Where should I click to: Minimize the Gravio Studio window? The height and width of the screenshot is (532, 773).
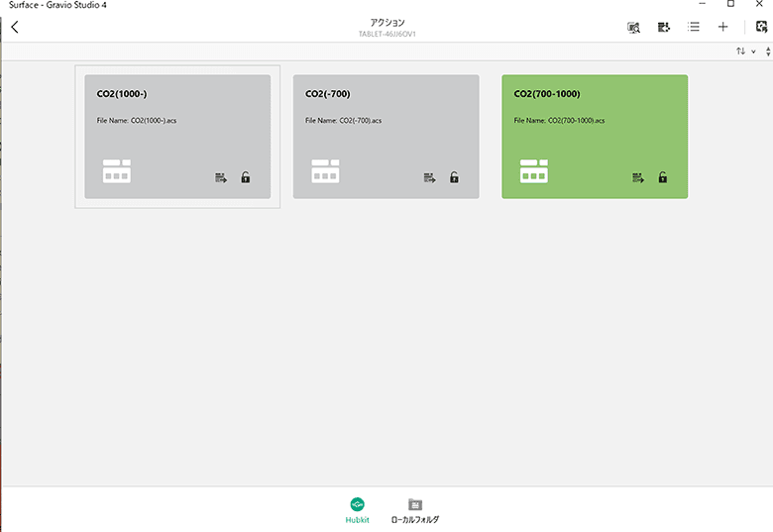(x=703, y=4)
